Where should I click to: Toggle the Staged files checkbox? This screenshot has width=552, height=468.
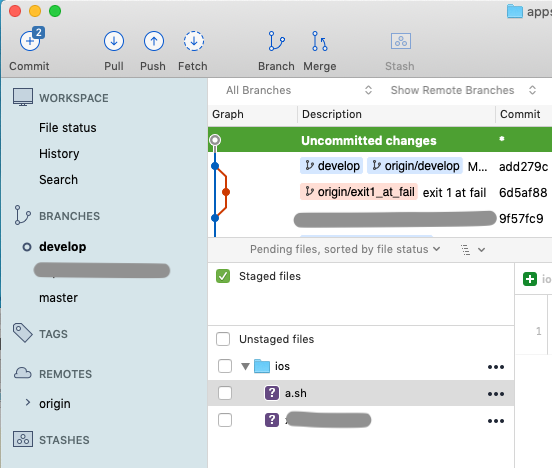coord(223,276)
